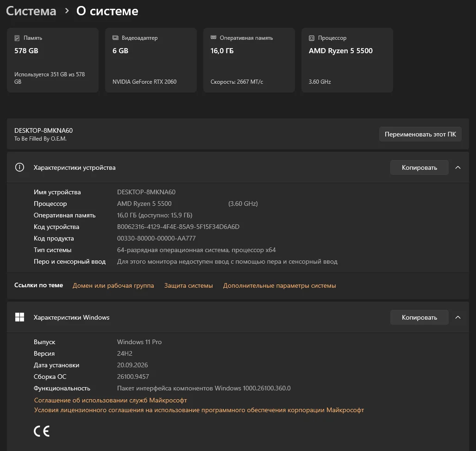Click the video adapter icon in Видеоадаптер card

pyautogui.click(x=115, y=37)
